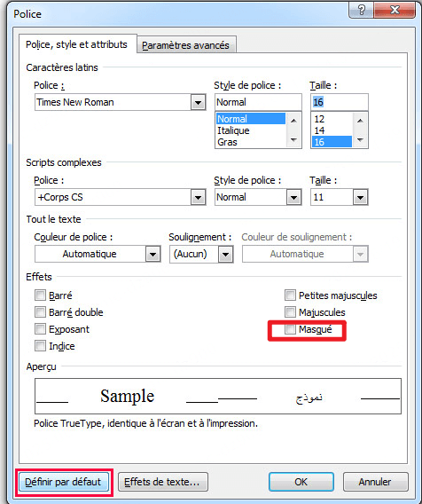Screen dimensions: 422x504
Task: Enable the Indice checkbox
Action: tap(40, 346)
